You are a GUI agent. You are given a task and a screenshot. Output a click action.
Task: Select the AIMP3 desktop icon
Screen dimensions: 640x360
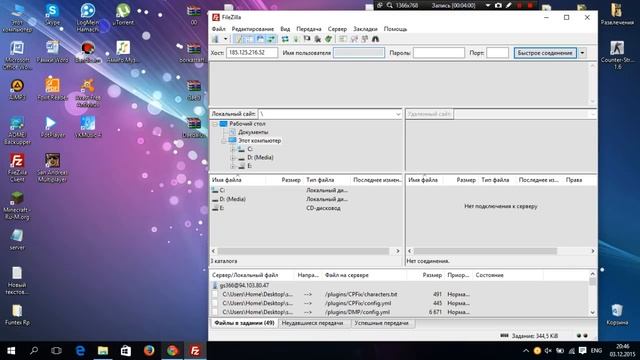(17, 89)
